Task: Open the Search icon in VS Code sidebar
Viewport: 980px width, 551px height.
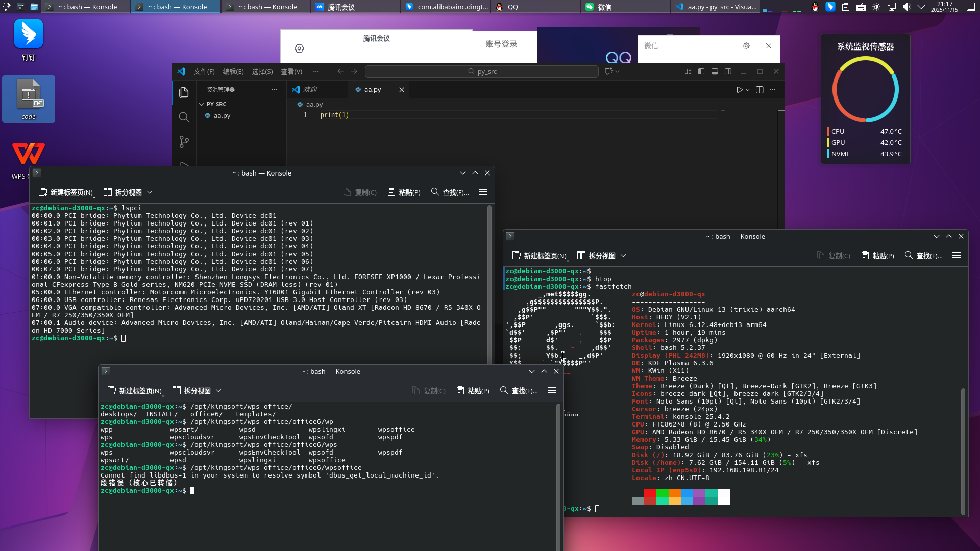Action: pyautogui.click(x=184, y=117)
